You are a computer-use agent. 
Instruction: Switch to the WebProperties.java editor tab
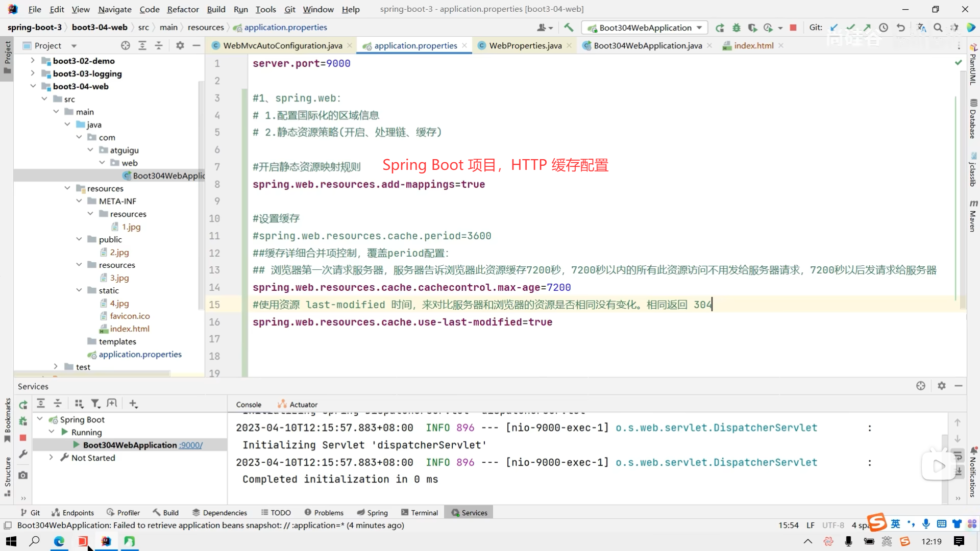525,45
